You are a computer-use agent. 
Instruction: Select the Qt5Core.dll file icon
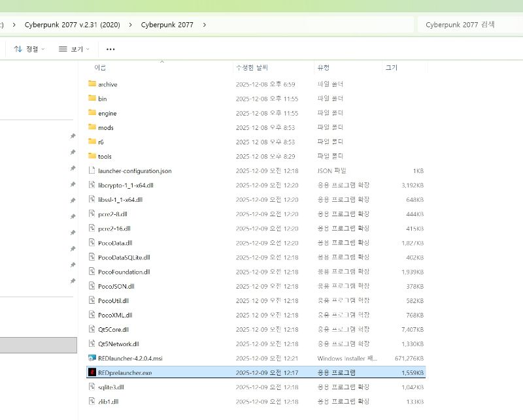pos(92,329)
